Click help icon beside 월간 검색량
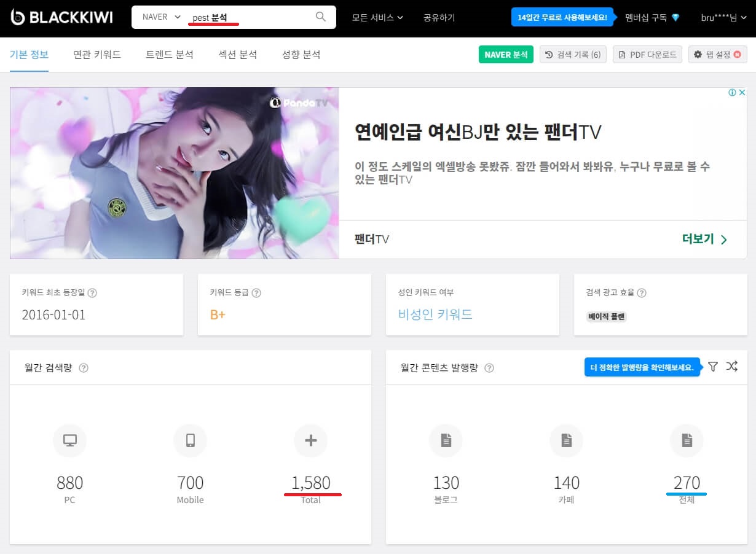 pyautogui.click(x=84, y=368)
